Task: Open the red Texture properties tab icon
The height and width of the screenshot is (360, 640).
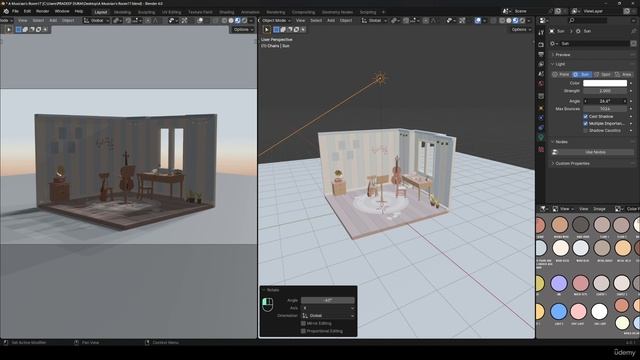Action: tap(541, 149)
